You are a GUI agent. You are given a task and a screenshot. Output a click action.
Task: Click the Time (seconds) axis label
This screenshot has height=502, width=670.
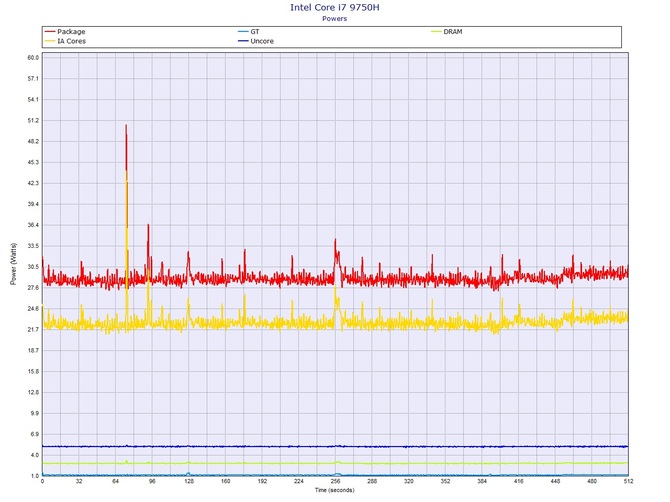pyautogui.click(x=335, y=490)
